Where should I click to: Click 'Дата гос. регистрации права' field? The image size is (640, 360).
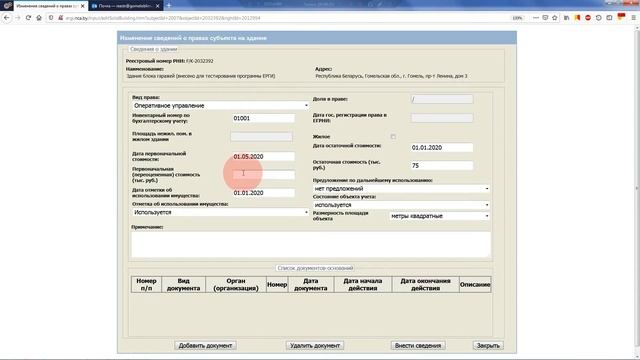[442, 118]
